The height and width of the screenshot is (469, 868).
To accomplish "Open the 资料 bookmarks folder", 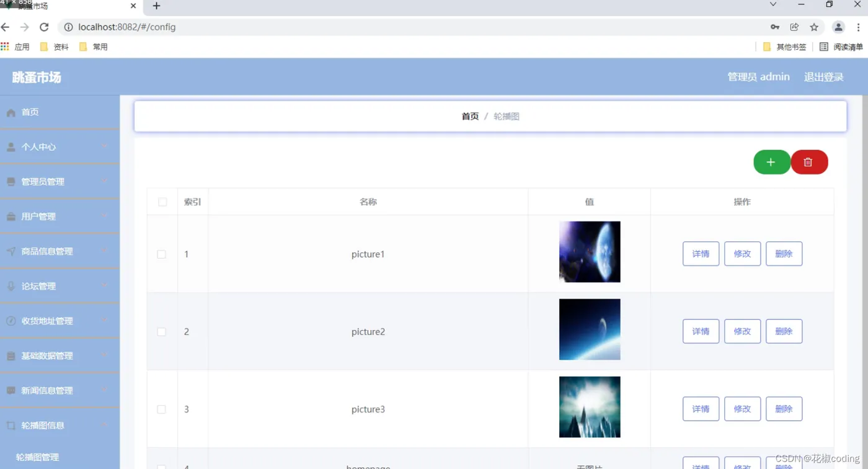I will (55, 47).
